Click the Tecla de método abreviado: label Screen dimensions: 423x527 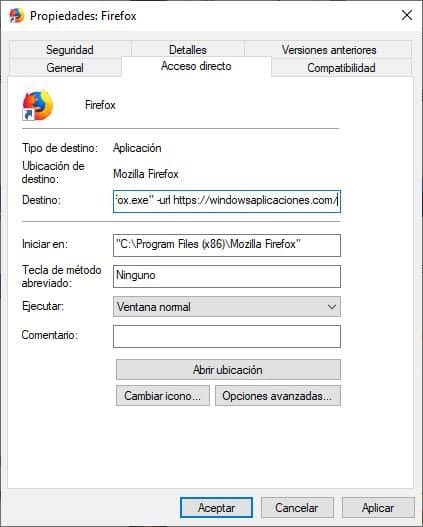click(x=61, y=276)
